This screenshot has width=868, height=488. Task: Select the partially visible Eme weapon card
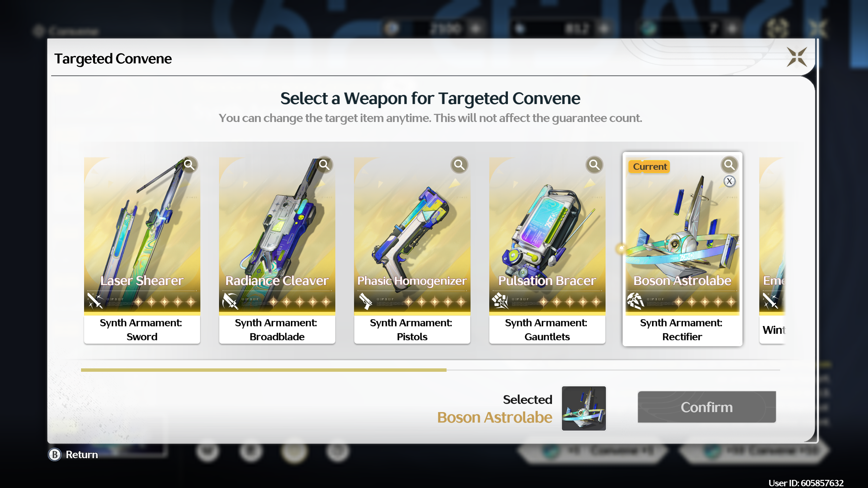(x=772, y=250)
